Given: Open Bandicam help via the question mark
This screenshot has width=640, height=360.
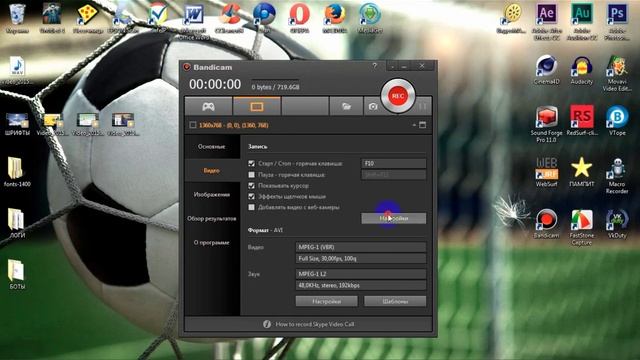Looking at the screenshot, I should 374,66.
